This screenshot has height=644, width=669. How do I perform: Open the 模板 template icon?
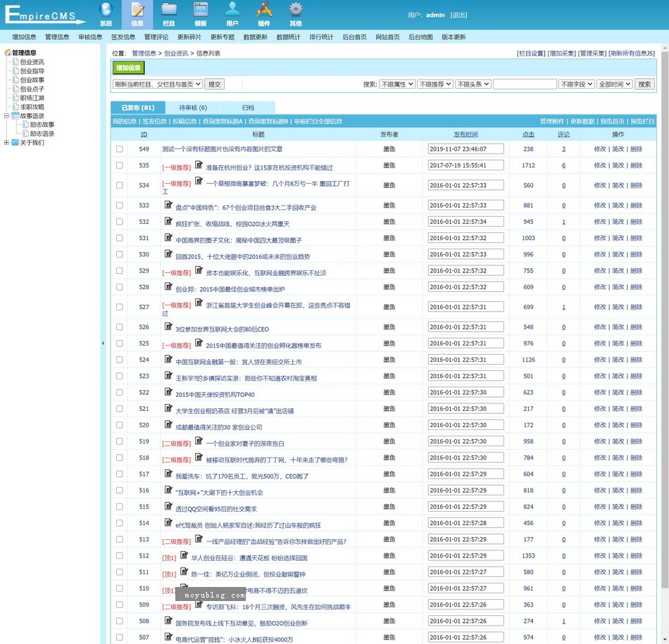click(x=201, y=9)
